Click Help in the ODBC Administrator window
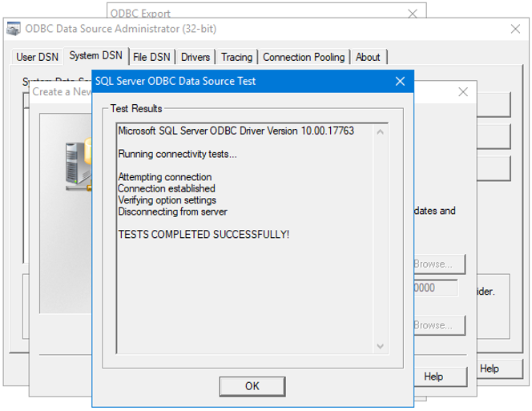The image size is (532, 411). click(x=499, y=369)
